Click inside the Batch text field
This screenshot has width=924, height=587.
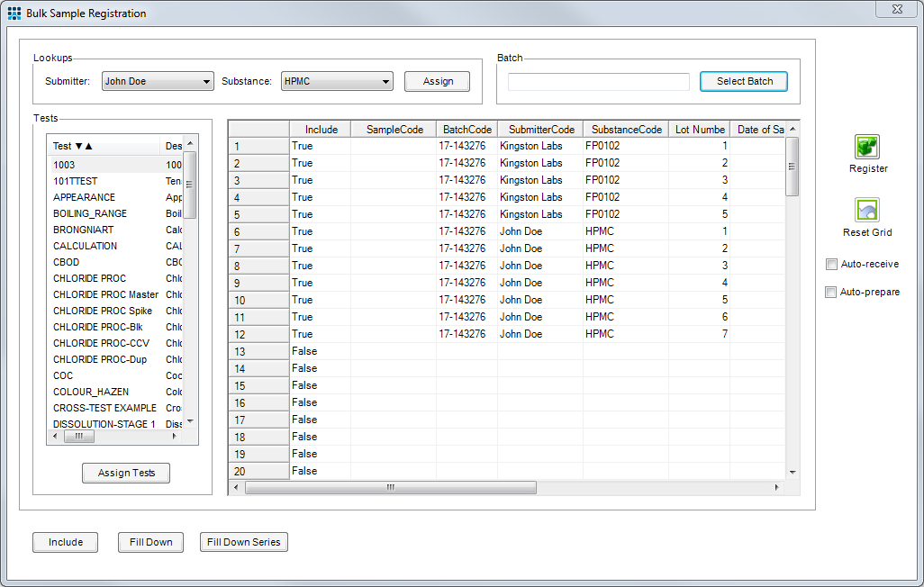(x=598, y=81)
